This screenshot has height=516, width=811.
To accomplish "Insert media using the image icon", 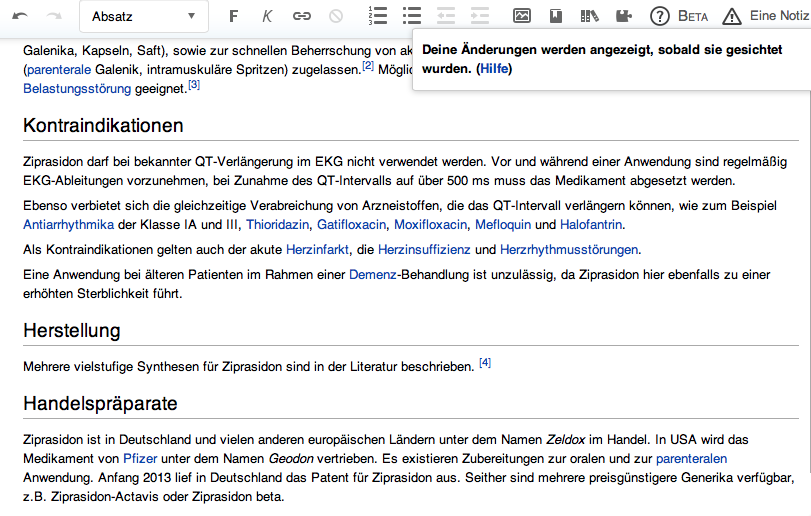I will (522, 17).
